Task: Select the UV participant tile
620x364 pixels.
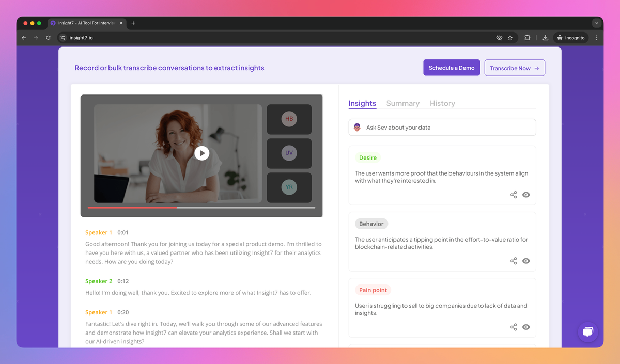Action: pos(289,153)
